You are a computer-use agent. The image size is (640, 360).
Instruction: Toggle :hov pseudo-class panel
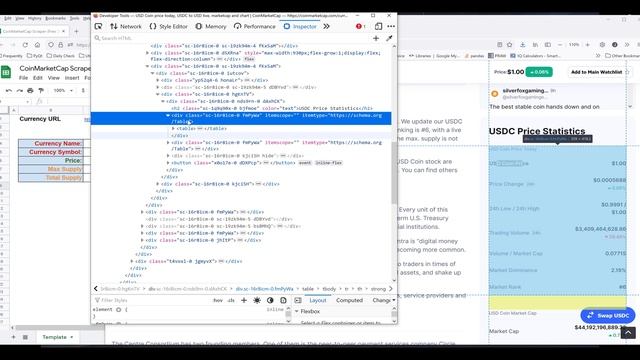[x=218, y=300]
